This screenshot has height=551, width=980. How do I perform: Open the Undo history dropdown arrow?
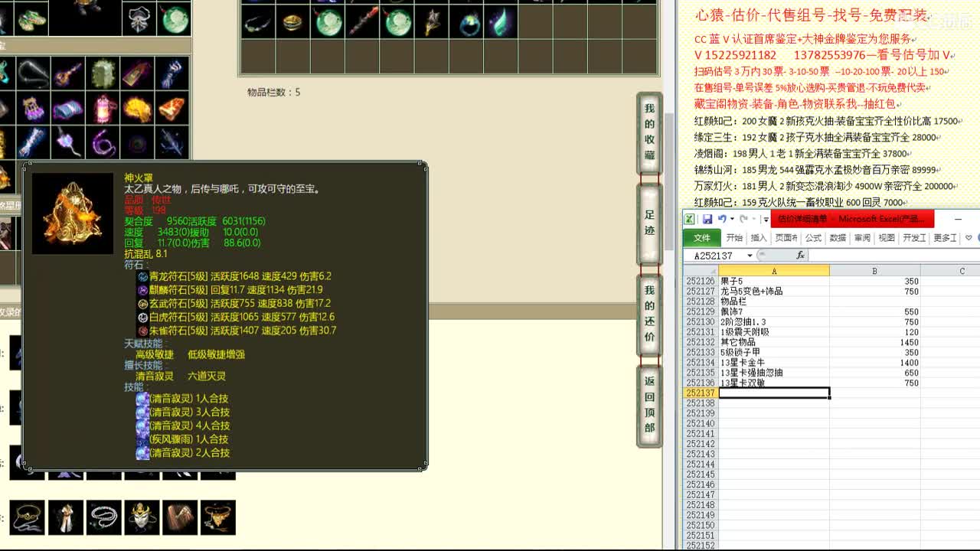tap(731, 219)
